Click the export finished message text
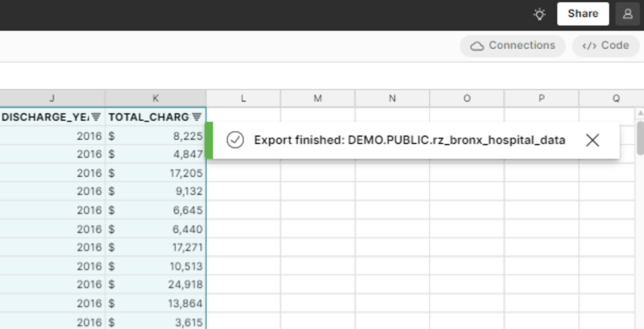The image size is (644, 329). click(409, 140)
